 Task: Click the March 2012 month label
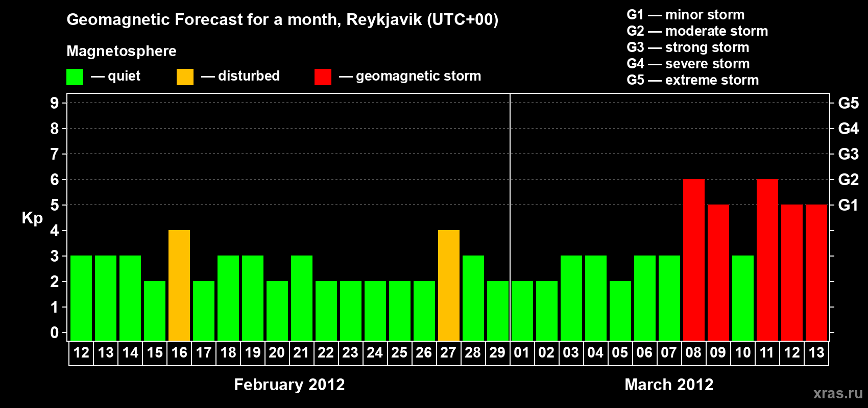point(669,385)
